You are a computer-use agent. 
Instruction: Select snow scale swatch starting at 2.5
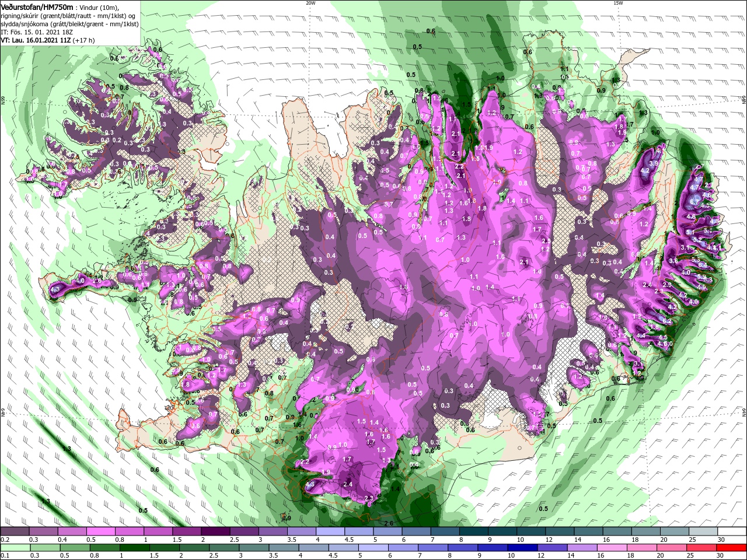pos(244,531)
